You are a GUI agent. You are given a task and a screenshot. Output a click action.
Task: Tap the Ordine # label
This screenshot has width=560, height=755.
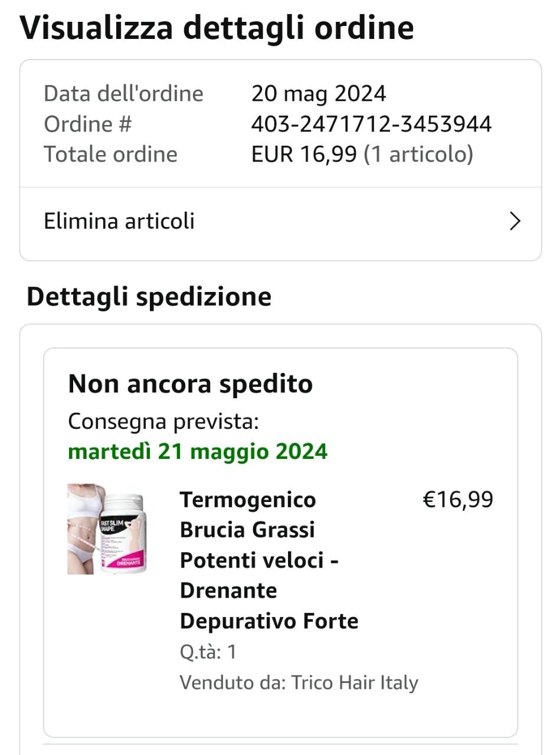(87, 124)
